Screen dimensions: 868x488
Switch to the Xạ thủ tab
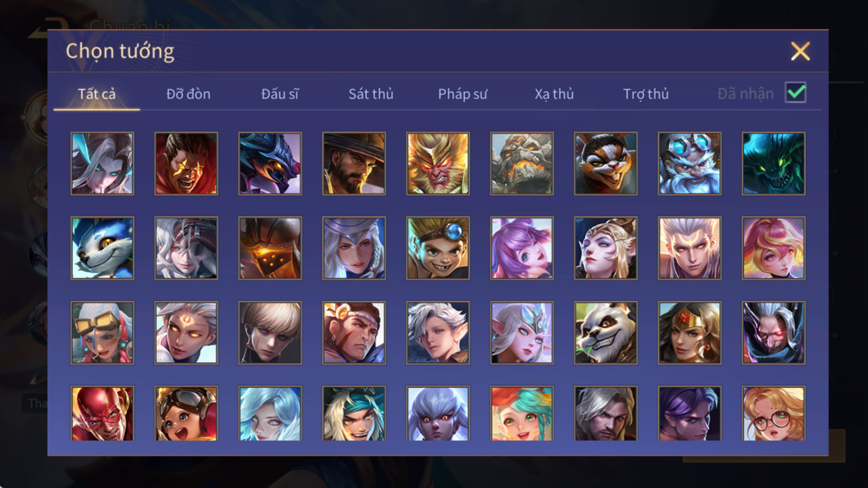pyautogui.click(x=554, y=94)
